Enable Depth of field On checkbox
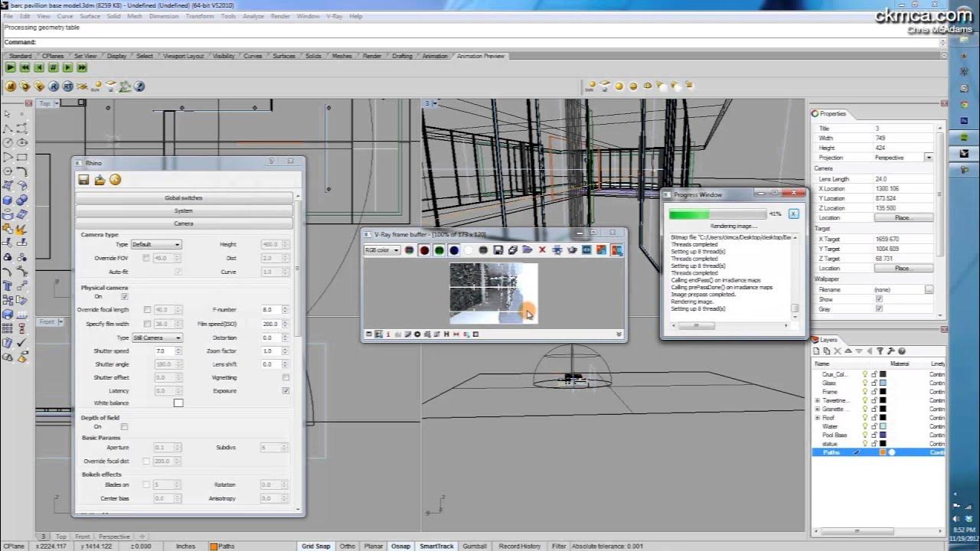Image resolution: width=980 pixels, height=551 pixels. pos(124,427)
